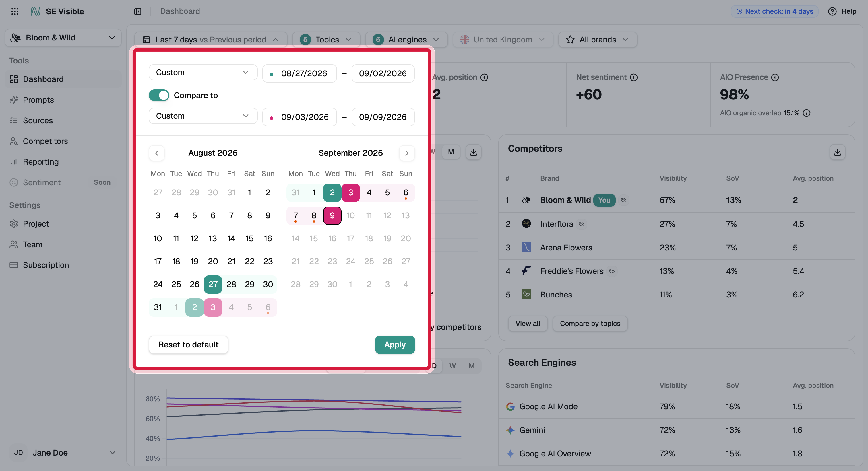Open Reporting in sidebar
This screenshot has width=868, height=471.
pyautogui.click(x=63, y=161)
